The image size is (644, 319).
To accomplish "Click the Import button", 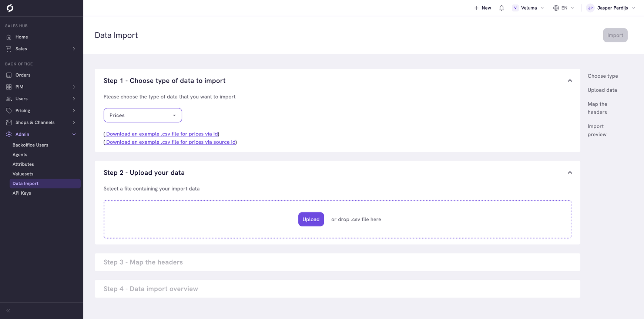I will point(615,35).
